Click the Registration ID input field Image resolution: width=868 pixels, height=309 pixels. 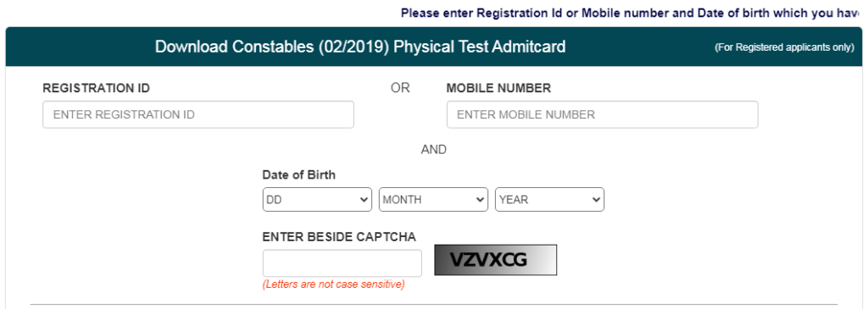tap(198, 114)
